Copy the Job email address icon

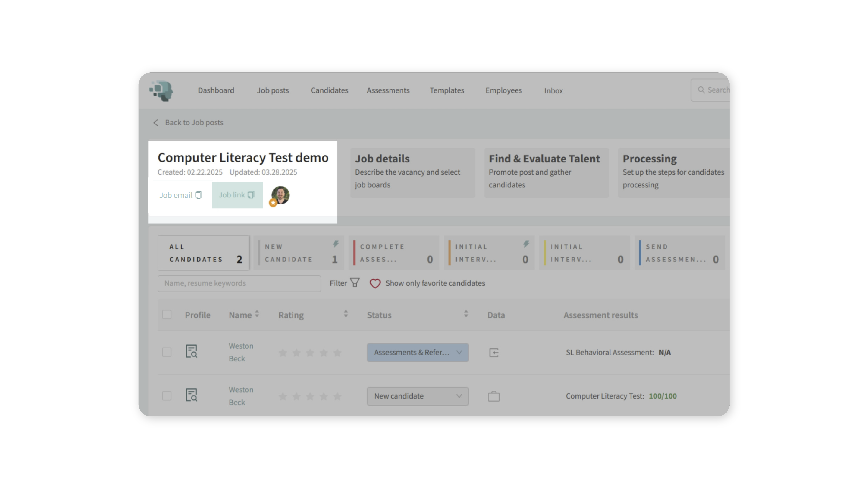point(199,195)
